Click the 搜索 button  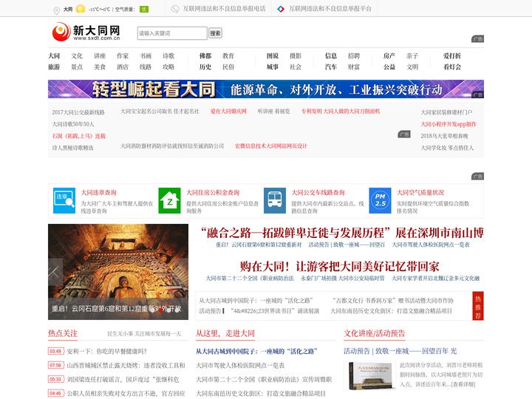click(215, 33)
